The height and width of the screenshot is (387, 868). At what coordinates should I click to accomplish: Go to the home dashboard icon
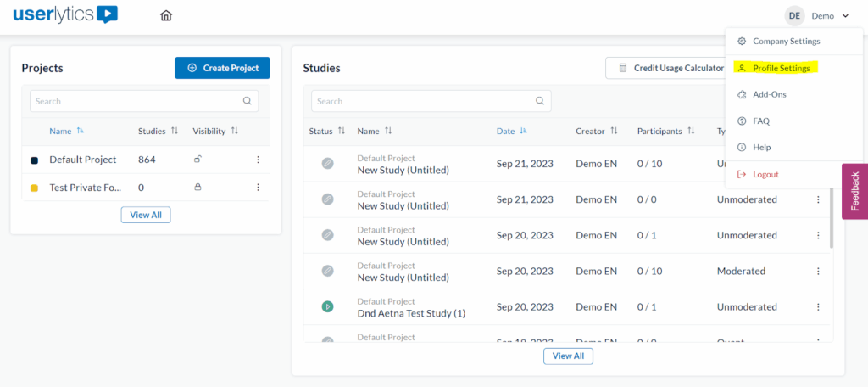[x=166, y=15]
